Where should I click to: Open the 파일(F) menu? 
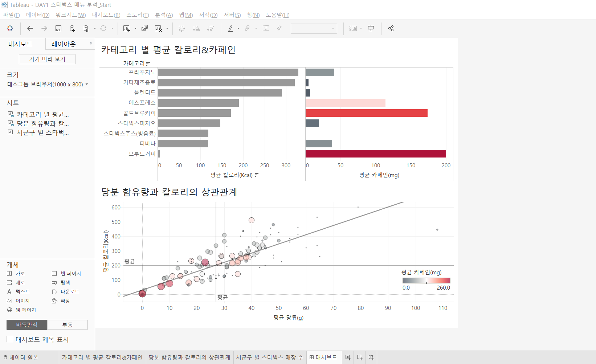[x=11, y=15]
